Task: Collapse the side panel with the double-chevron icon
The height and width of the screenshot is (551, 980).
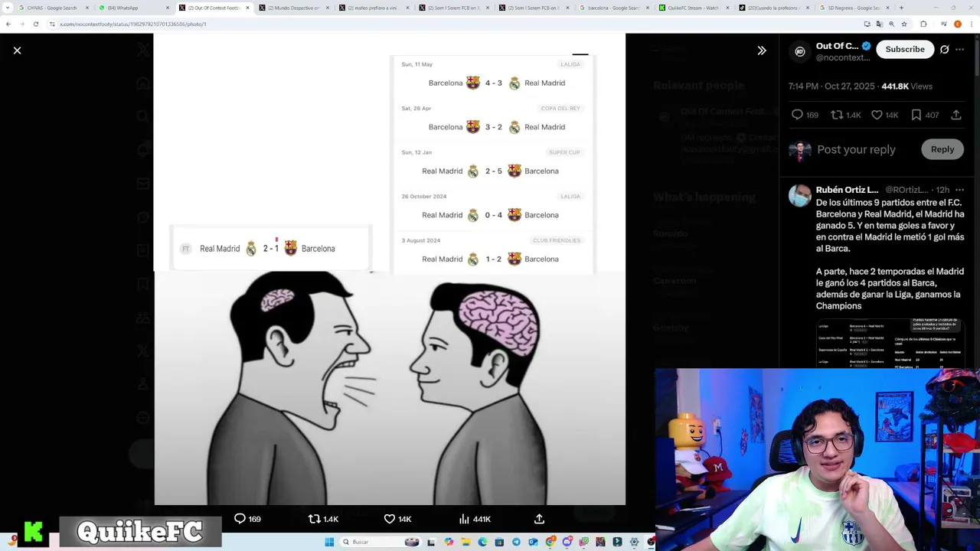Action: tap(762, 51)
